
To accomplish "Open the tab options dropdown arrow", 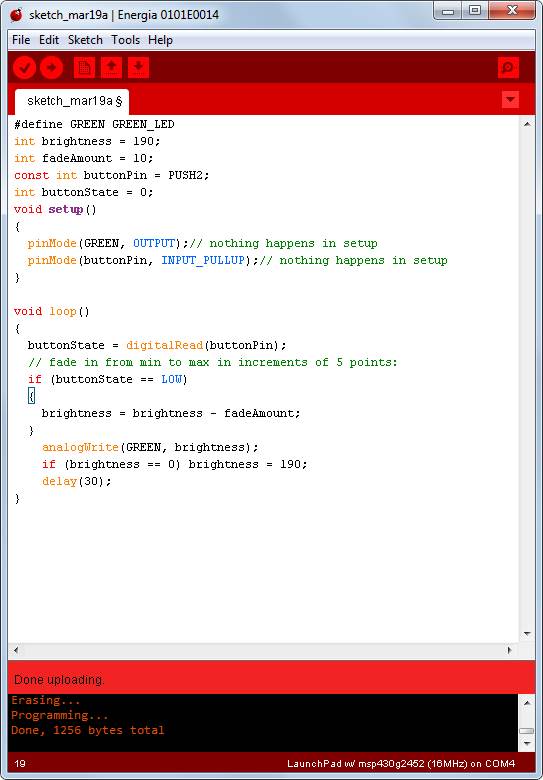I will [x=510, y=99].
